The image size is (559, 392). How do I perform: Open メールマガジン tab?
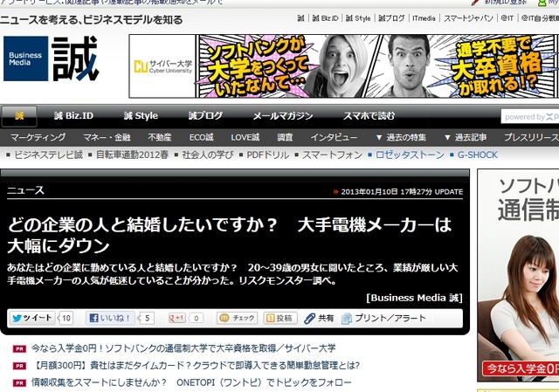pos(283,116)
